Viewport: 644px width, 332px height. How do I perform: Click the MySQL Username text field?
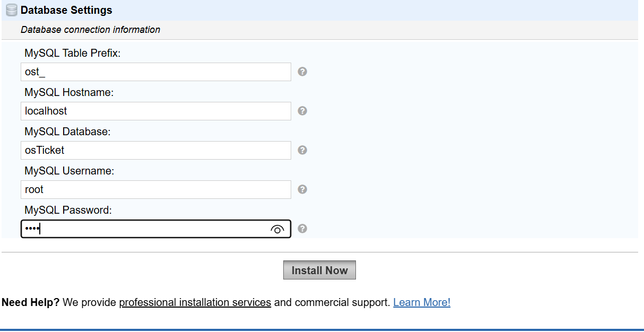click(155, 190)
